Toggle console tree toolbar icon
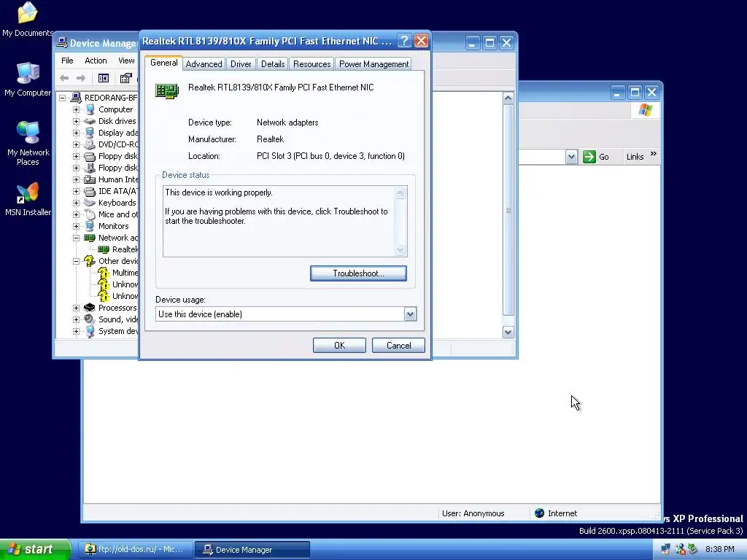Screen dimensions: 747x560 (x=104, y=78)
